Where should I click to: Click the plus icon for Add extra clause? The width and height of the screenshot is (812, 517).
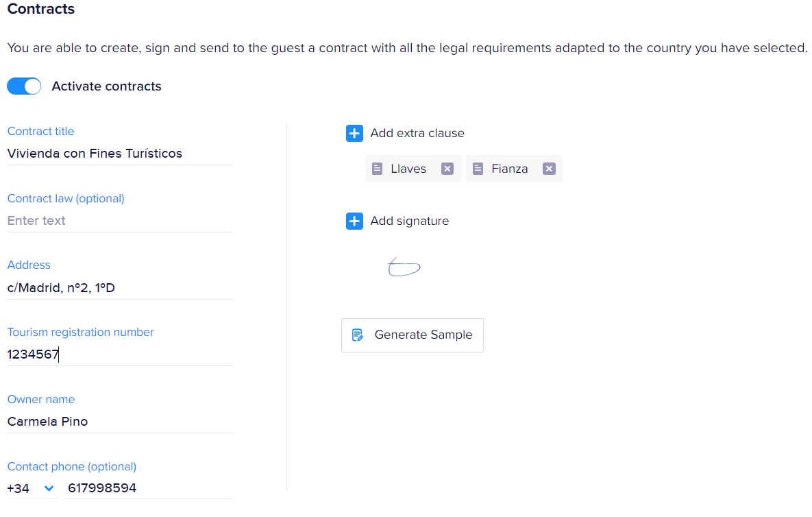354,134
